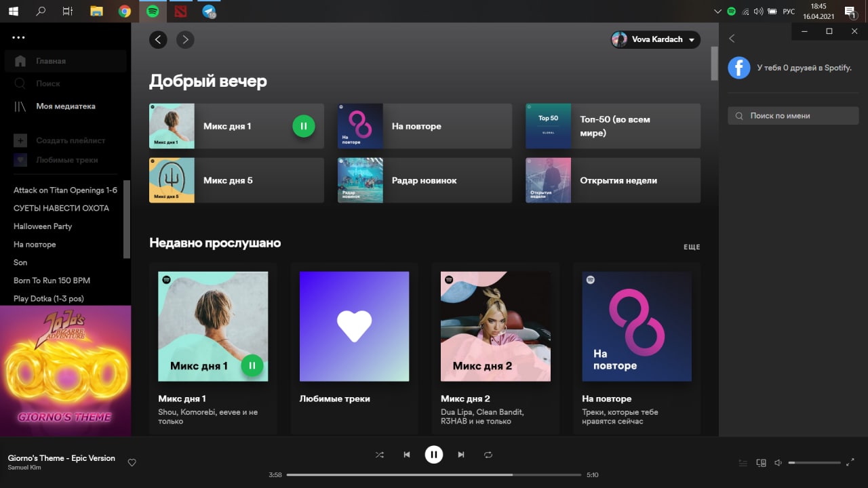Image resolution: width=868 pixels, height=488 pixels.
Task: Skip to previous track
Action: (x=407, y=455)
